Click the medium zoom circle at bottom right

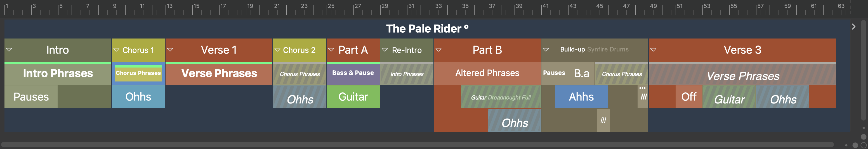click(855, 145)
